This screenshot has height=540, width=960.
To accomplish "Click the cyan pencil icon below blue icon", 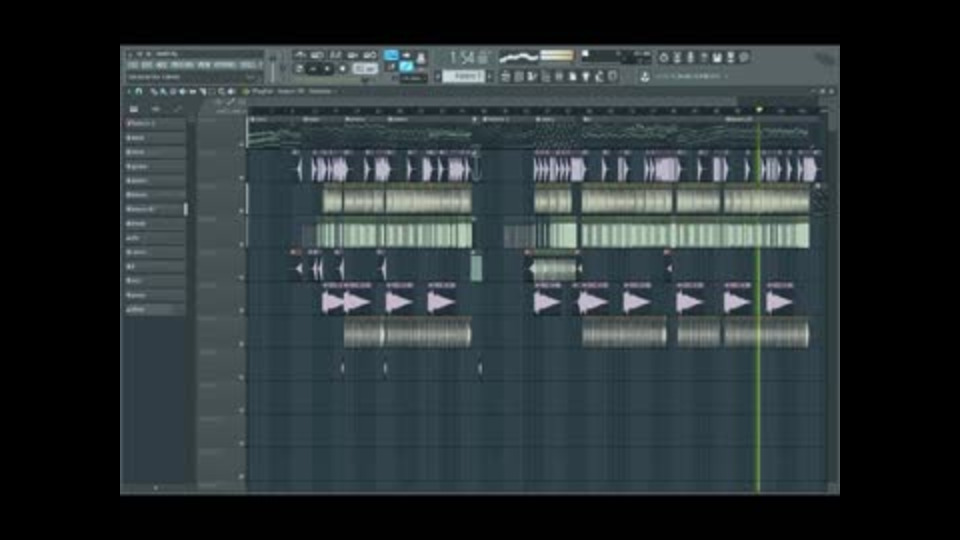I will [406, 66].
